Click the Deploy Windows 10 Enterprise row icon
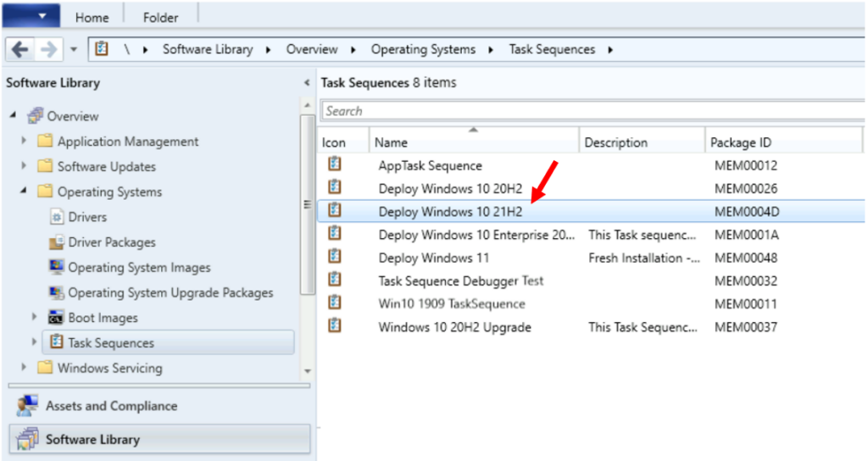This screenshot has height=461, width=868. coord(334,234)
